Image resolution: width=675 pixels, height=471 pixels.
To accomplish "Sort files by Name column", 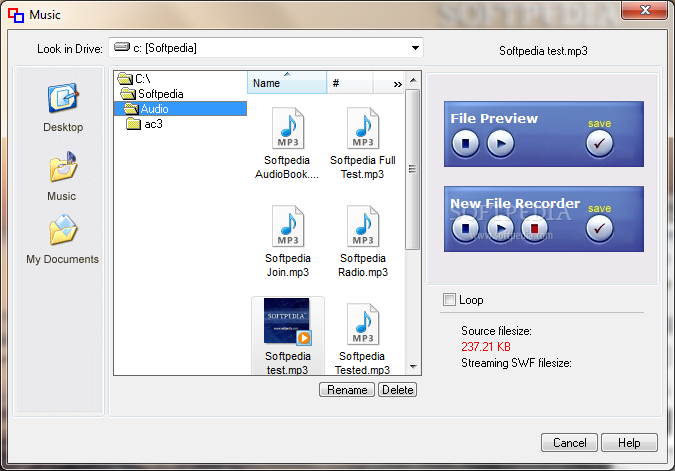I will click(x=287, y=83).
